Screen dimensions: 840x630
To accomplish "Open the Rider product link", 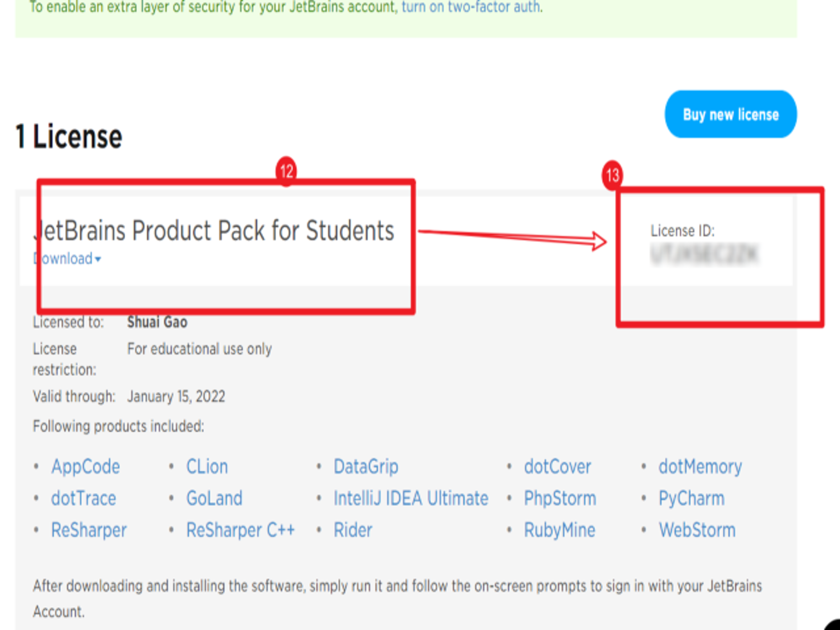I will [353, 530].
